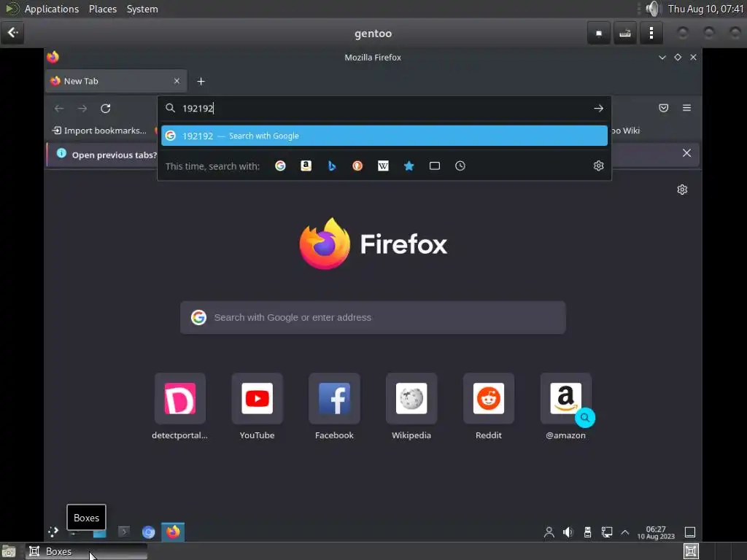Dismiss the Open previous tabs notification
747x560 pixels.
tap(686, 153)
